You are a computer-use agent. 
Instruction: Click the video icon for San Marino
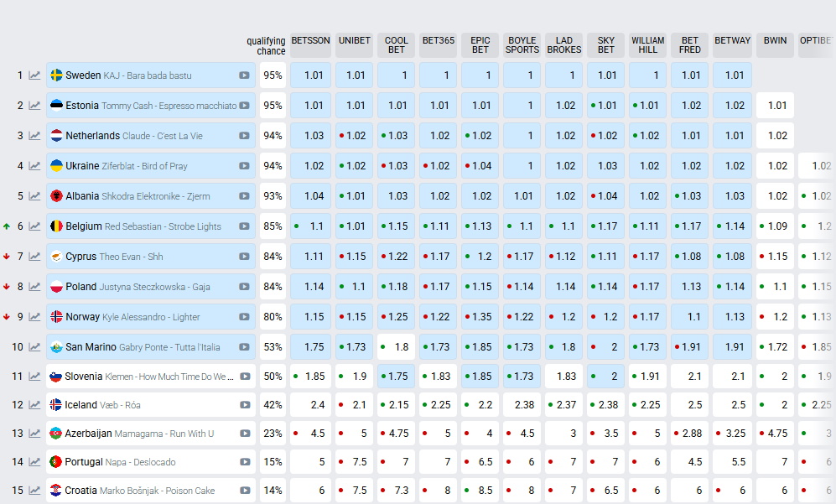point(244,347)
